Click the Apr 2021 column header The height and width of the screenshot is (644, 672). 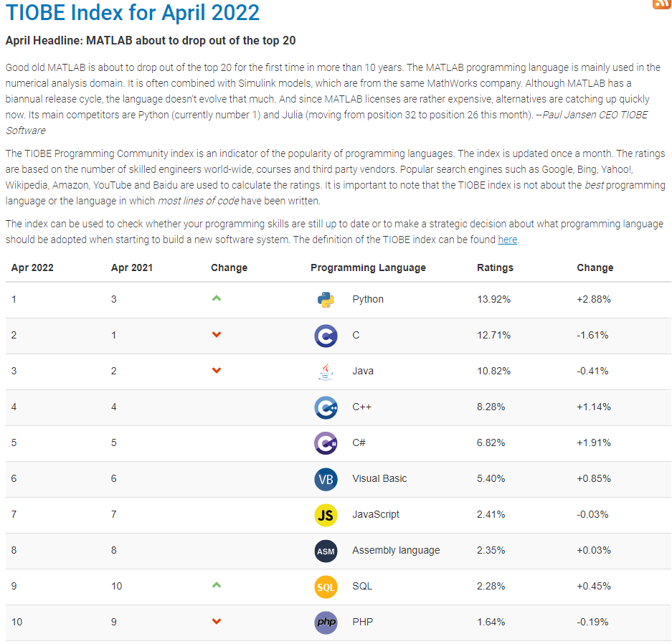(x=131, y=267)
